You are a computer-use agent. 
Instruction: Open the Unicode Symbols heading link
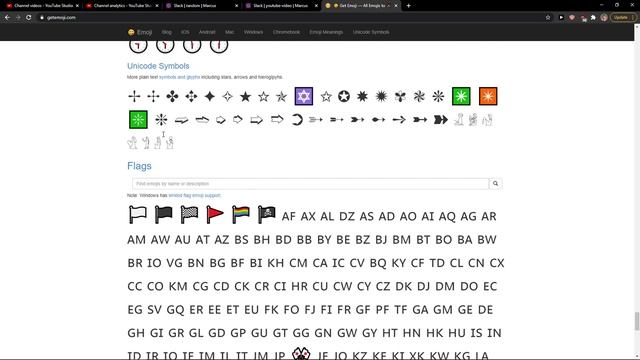(x=158, y=66)
